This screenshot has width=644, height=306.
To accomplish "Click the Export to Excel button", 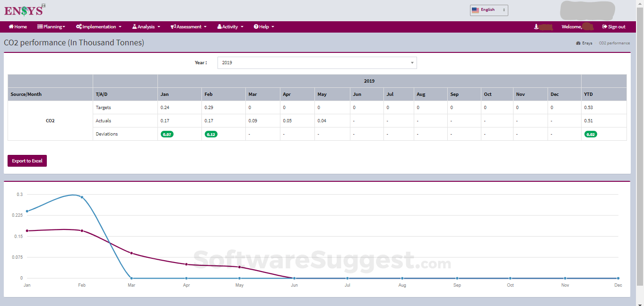I will [x=27, y=161].
